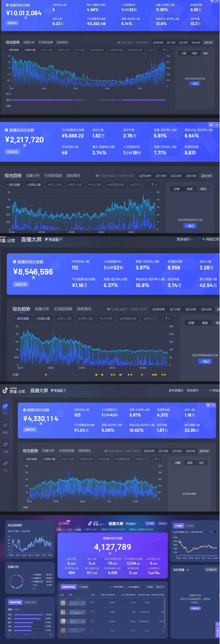
Task: Click 创建目标 on the ¥10,012,064 card
Action: coord(12,23)
